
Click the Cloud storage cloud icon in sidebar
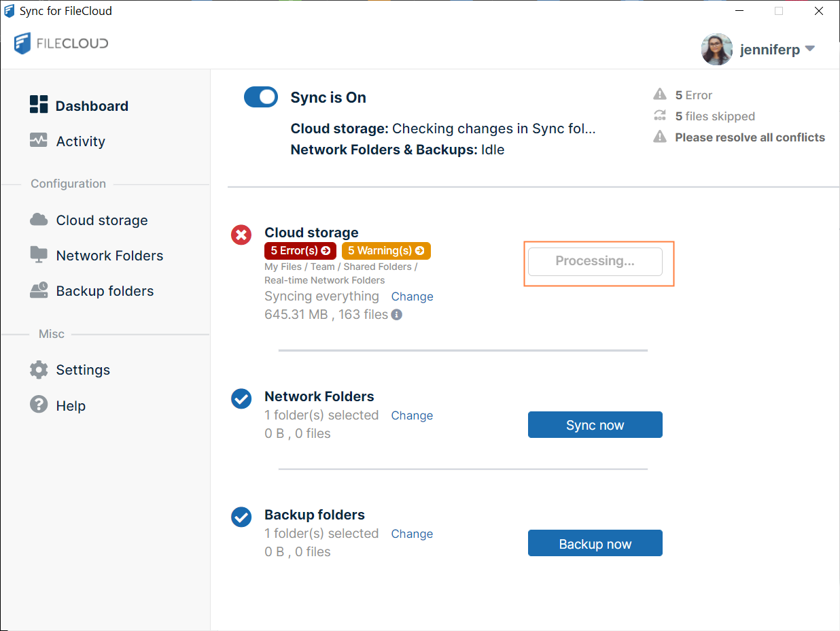point(39,220)
